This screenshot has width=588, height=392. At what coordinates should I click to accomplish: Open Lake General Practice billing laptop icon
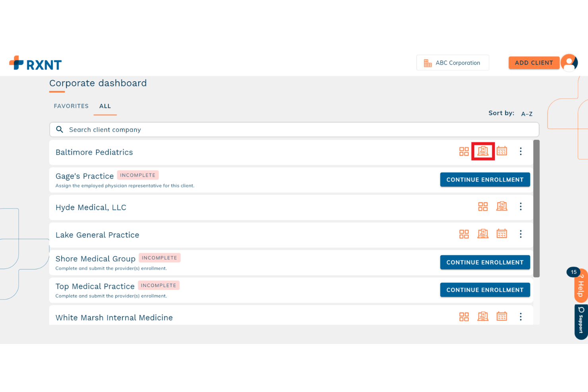pyautogui.click(x=483, y=234)
